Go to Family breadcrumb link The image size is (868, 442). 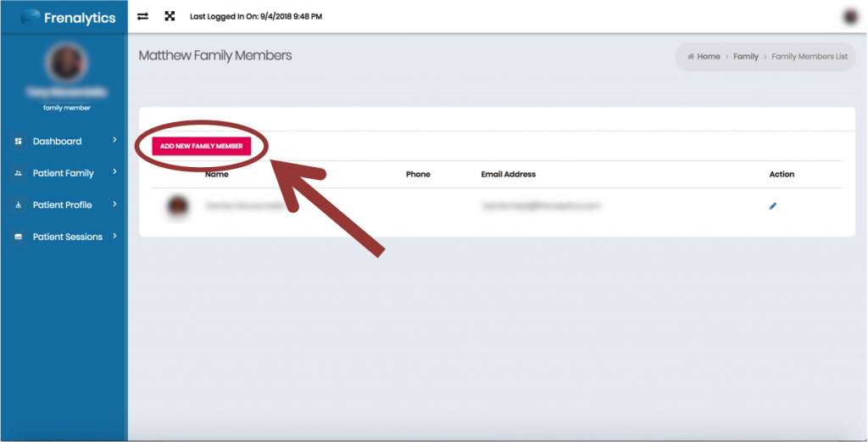pyautogui.click(x=746, y=57)
